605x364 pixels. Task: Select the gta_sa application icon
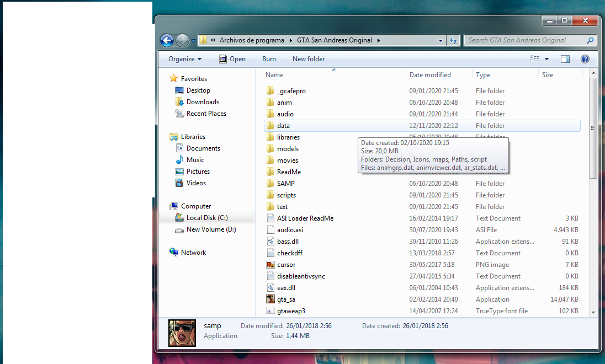click(270, 299)
